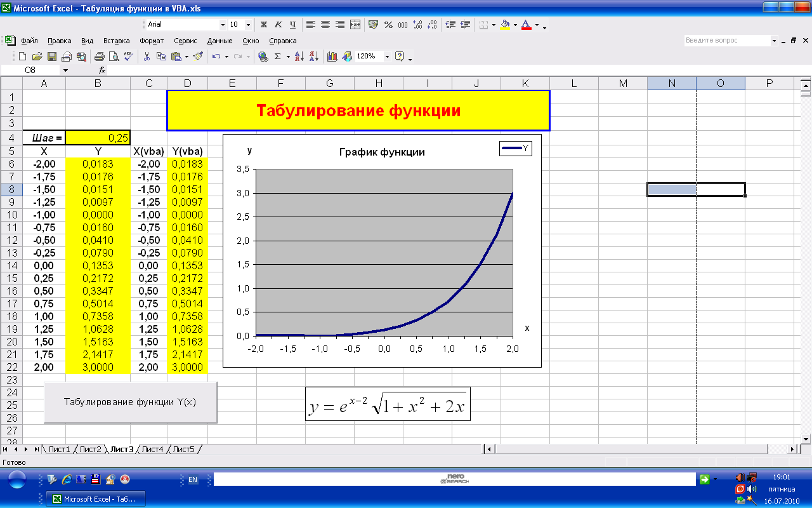
Task: Increase cell indent
Action: [466, 25]
